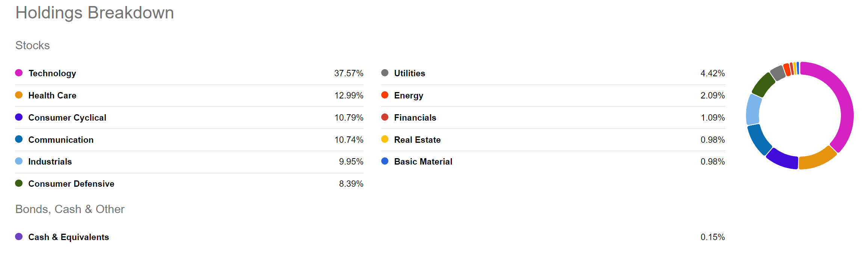Click the Basic Material sector label
This screenshot has height=260, width=868.
pos(423,162)
